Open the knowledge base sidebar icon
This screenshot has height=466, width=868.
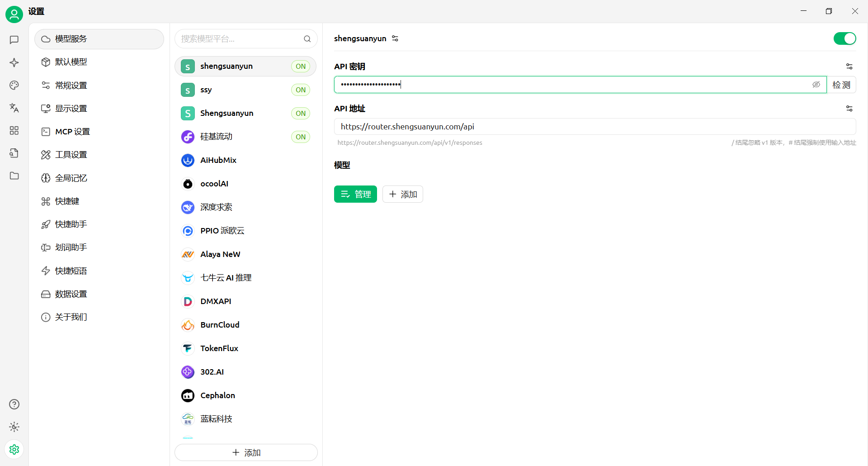[14, 153]
